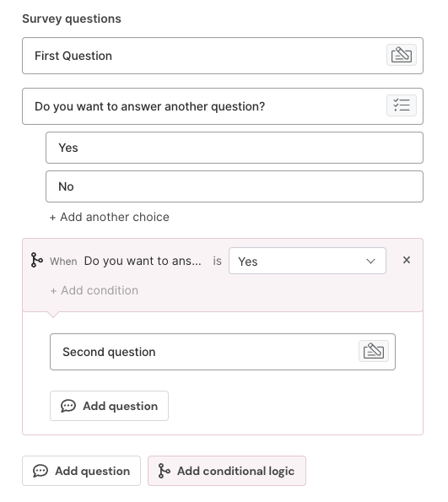Click the First Question text-type icon
448x502 pixels.
pyautogui.click(x=402, y=55)
